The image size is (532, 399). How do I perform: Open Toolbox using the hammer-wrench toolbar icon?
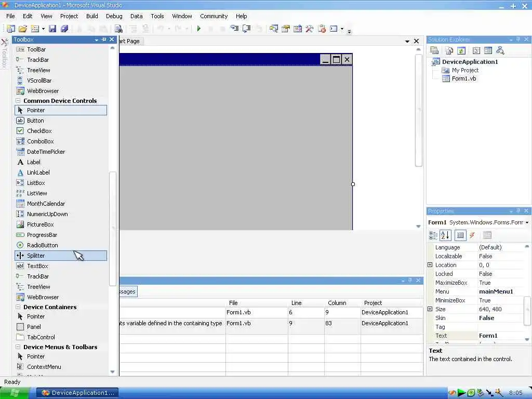(x=309, y=29)
